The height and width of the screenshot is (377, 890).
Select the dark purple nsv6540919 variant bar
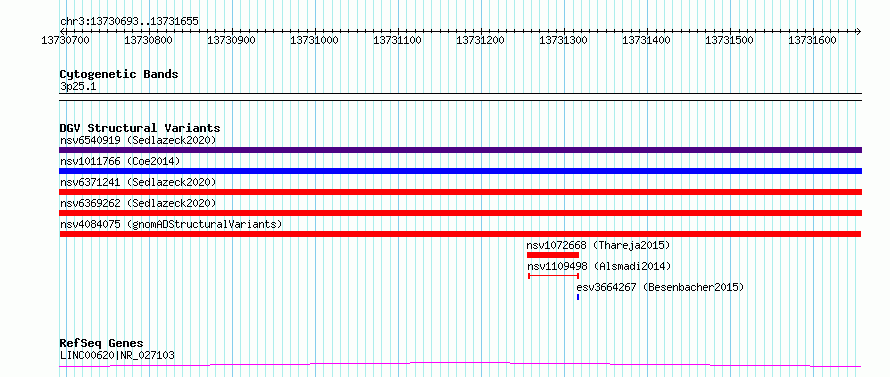click(460, 150)
